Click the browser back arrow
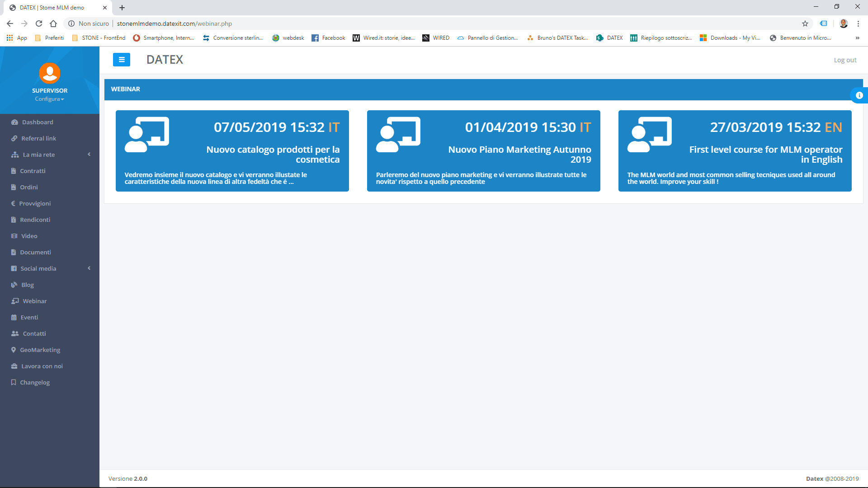868x488 pixels. pos(10,23)
